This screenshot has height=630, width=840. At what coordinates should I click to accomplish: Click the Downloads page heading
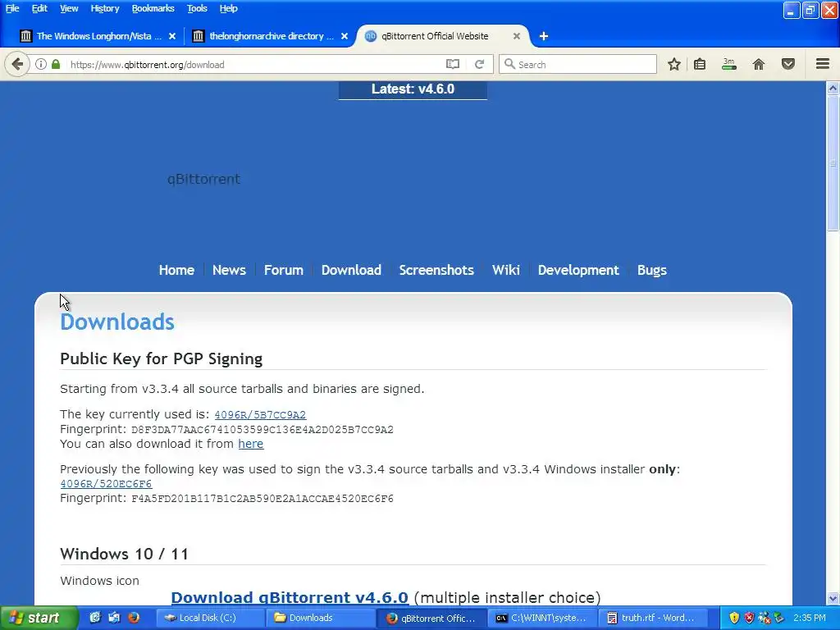coord(117,322)
